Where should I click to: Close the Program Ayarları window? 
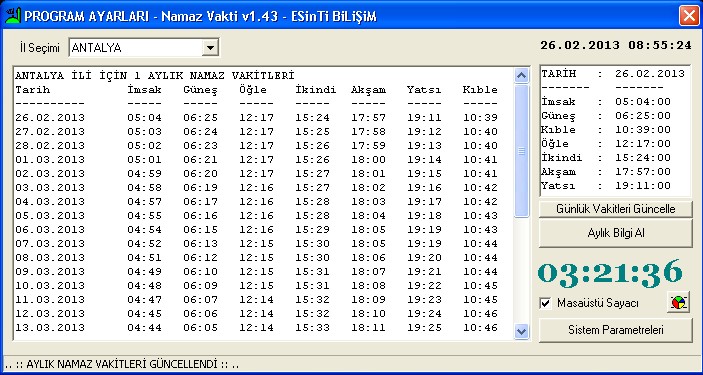click(688, 16)
